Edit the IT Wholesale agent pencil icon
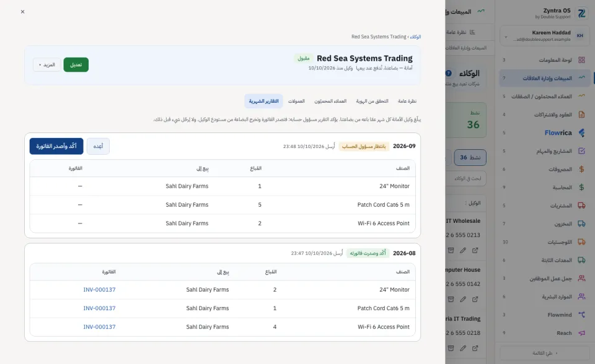The image size is (595, 364). click(x=463, y=250)
